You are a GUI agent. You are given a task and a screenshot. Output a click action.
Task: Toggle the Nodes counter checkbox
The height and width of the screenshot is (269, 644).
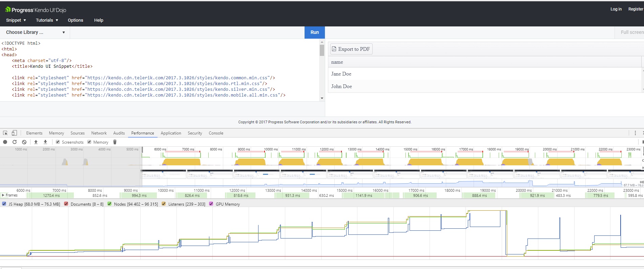109,204
